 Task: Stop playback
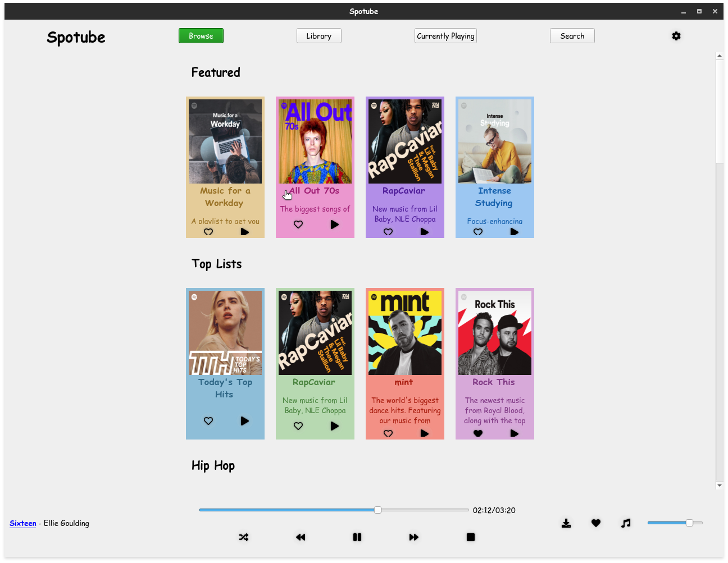point(471,537)
